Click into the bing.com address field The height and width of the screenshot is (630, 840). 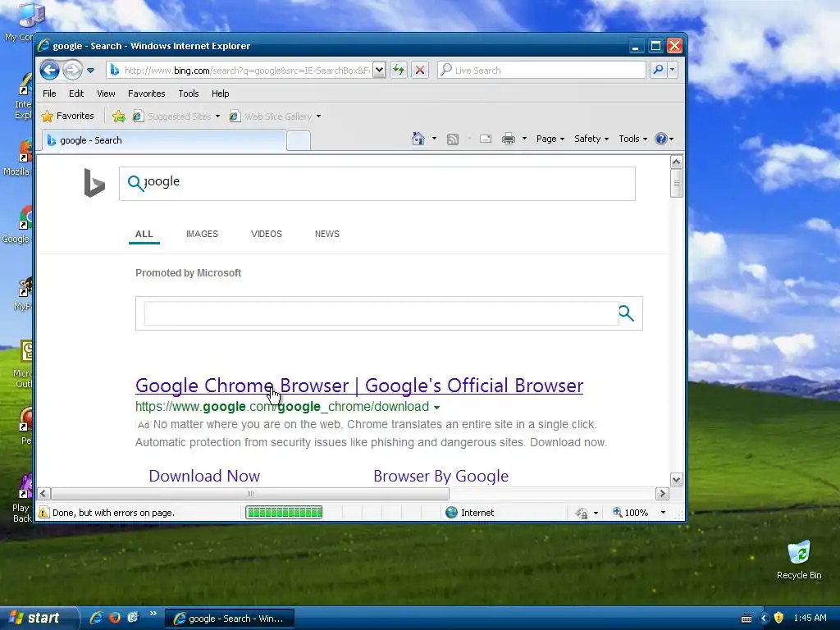coord(246,71)
